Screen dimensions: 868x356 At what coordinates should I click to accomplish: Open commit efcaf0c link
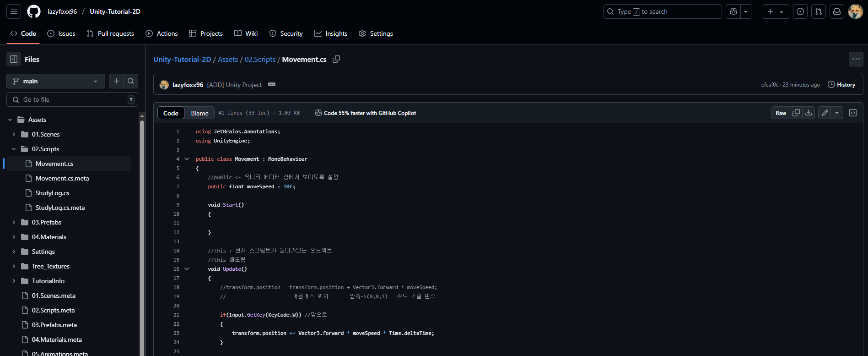tap(770, 85)
